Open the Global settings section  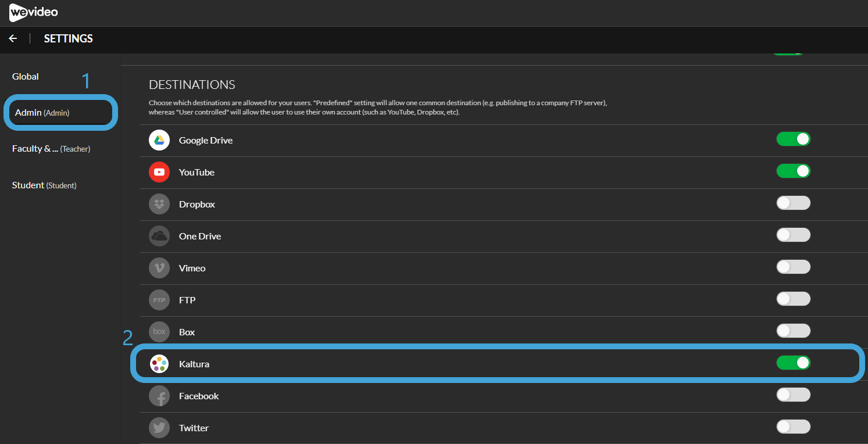pos(26,76)
